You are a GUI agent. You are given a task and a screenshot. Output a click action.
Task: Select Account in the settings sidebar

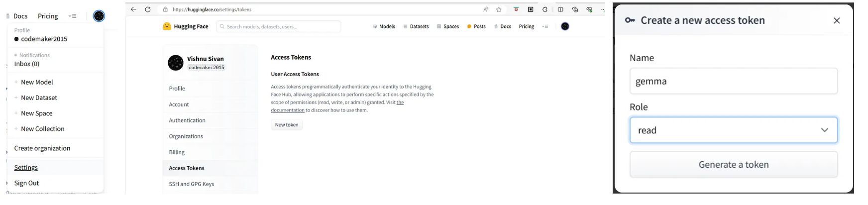(x=210, y=104)
